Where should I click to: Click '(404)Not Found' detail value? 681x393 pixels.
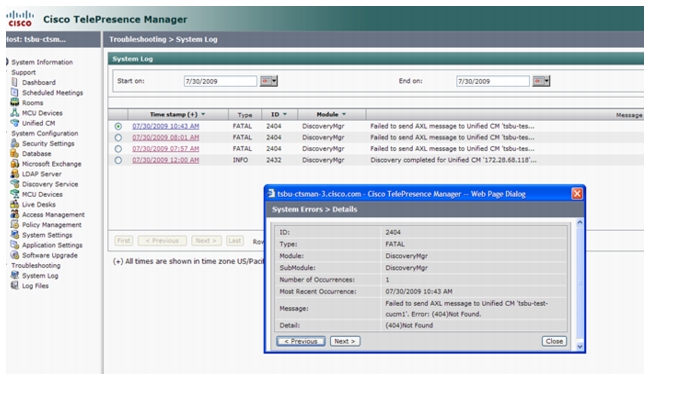point(409,325)
